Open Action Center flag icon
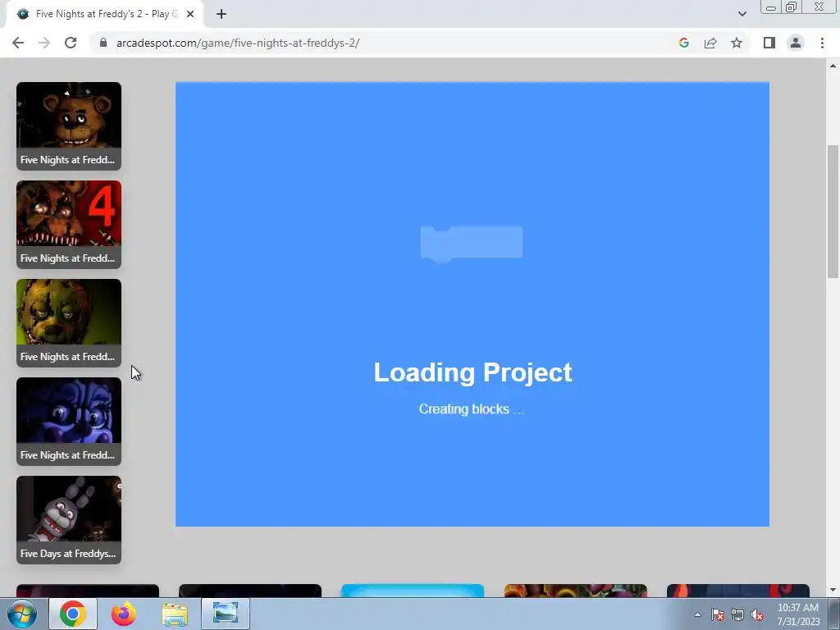 (718, 615)
